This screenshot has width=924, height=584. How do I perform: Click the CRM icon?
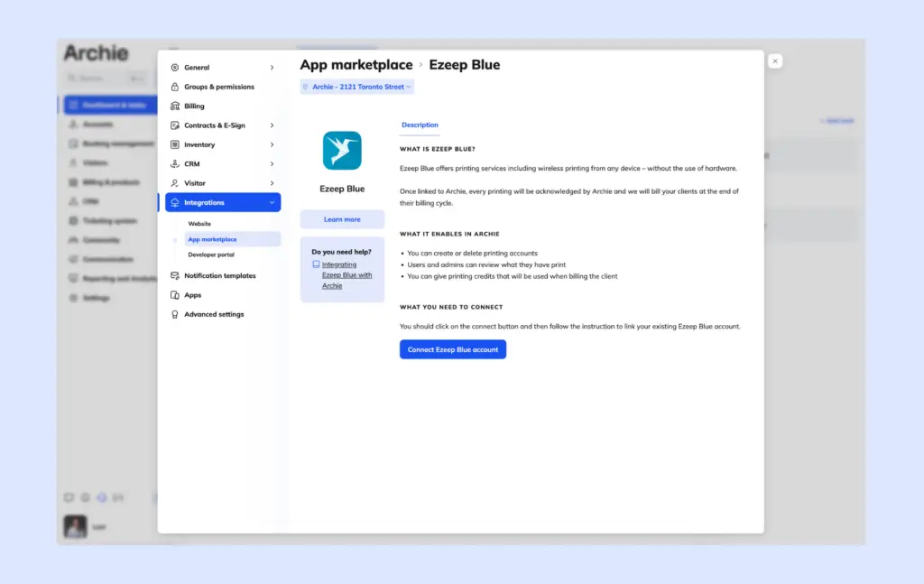click(x=174, y=163)
